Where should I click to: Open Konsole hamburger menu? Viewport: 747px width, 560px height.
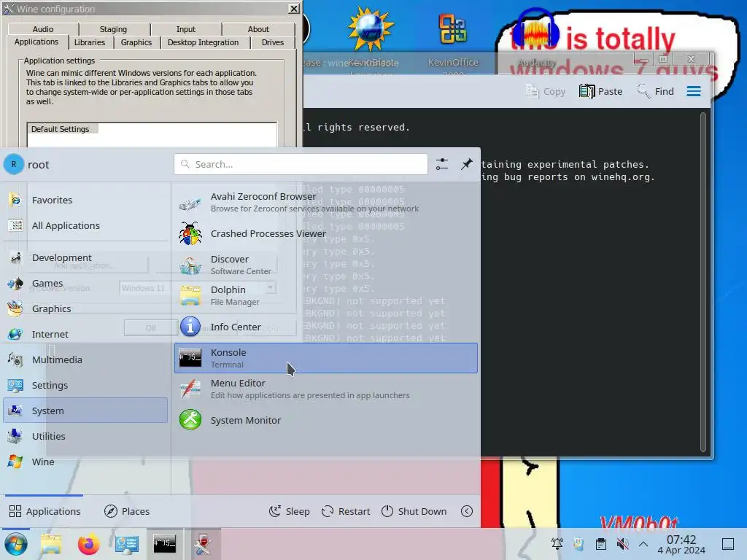694,91
